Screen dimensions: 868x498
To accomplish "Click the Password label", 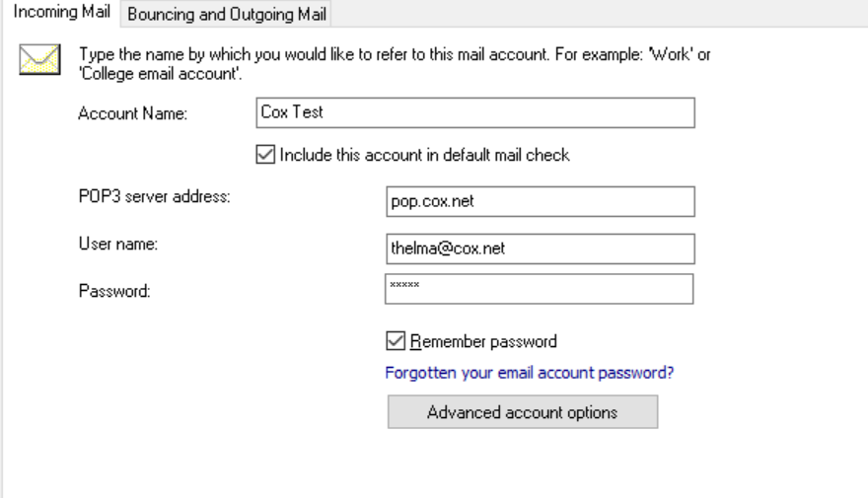I will [x=114, y=291].
